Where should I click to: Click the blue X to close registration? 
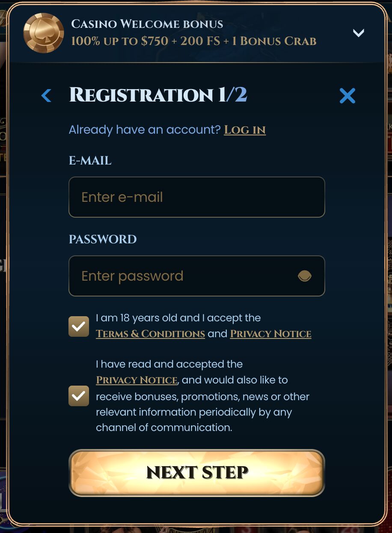tap(347, 96)
